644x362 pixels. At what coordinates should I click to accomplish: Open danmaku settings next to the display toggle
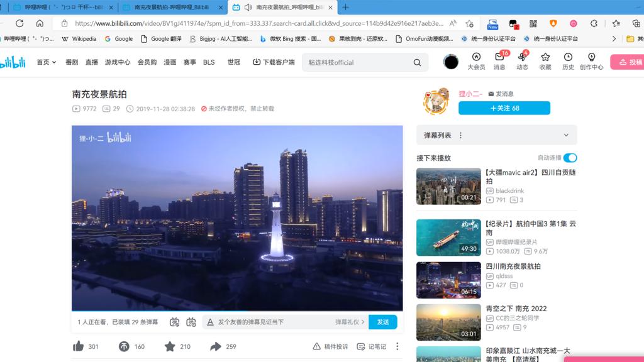(x=191, y=322)
